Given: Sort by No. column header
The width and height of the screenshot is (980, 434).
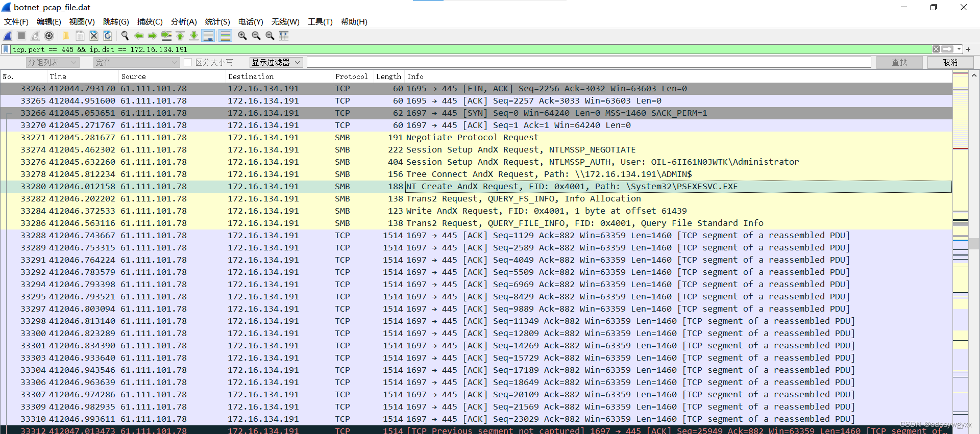Looking at the screenshot, I should (x=23, y=76).
